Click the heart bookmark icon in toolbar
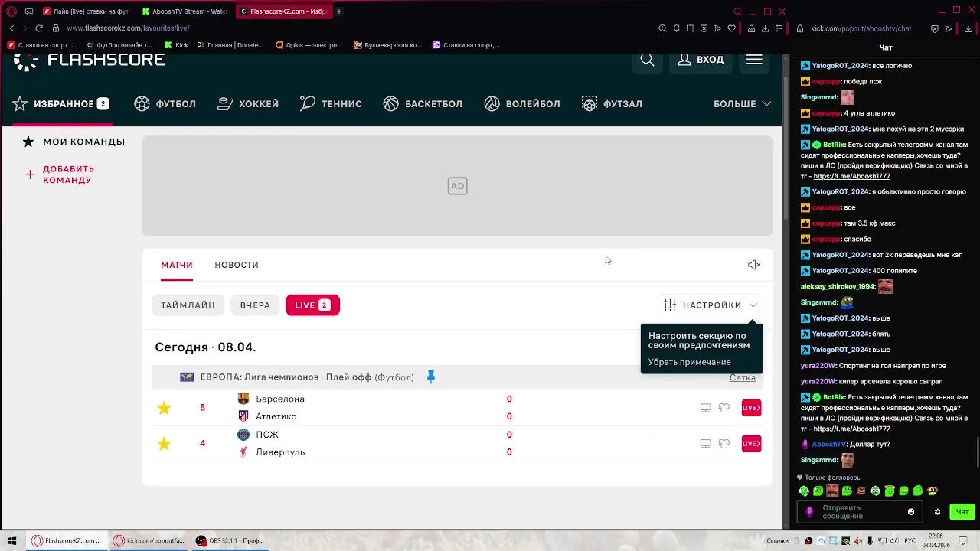980x551 pixels. coord(731,28)
